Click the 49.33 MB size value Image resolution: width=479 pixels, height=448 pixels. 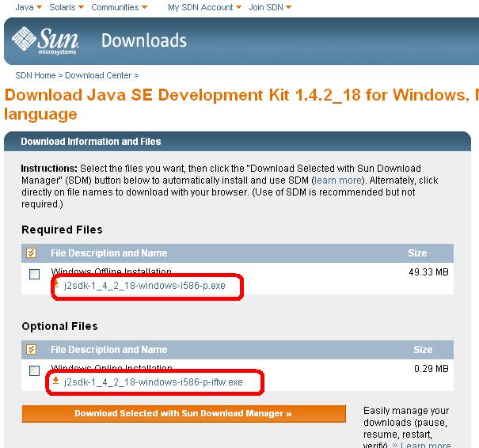coord(428,272)
